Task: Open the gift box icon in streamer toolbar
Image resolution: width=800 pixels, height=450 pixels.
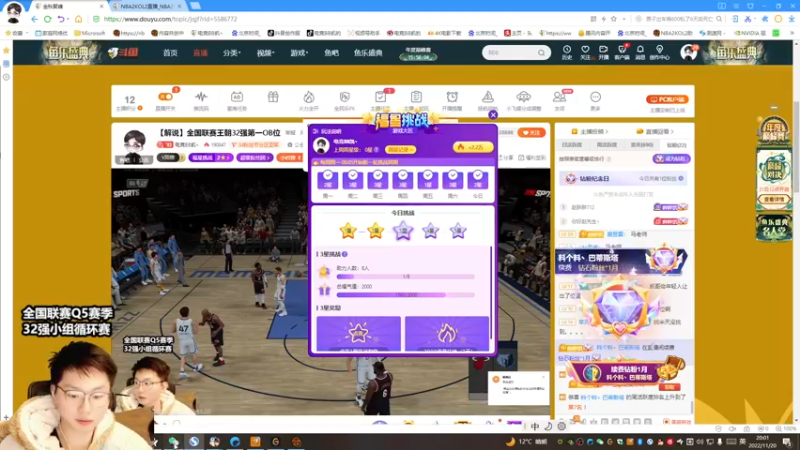Action: (273, 97)
